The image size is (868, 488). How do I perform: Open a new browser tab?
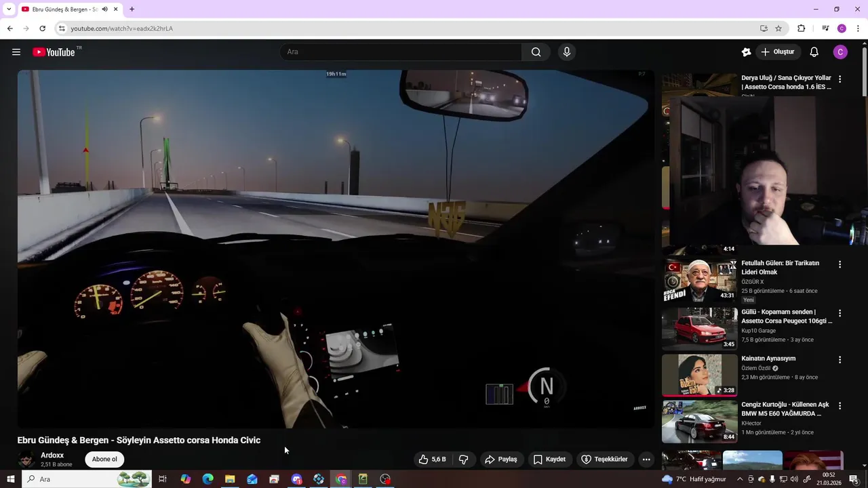(x=132, y=9)
